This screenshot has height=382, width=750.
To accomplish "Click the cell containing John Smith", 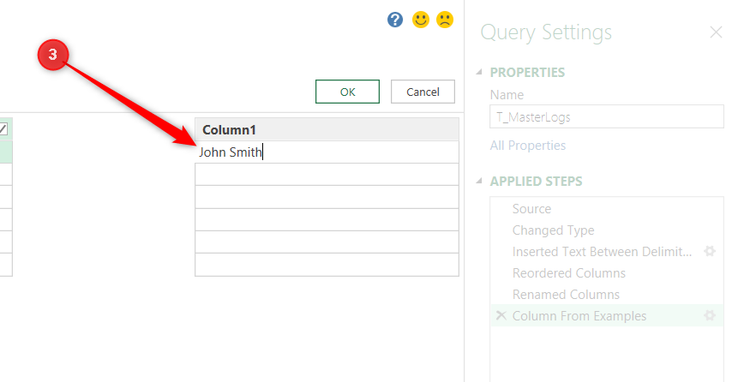I will tap(327, 152).
